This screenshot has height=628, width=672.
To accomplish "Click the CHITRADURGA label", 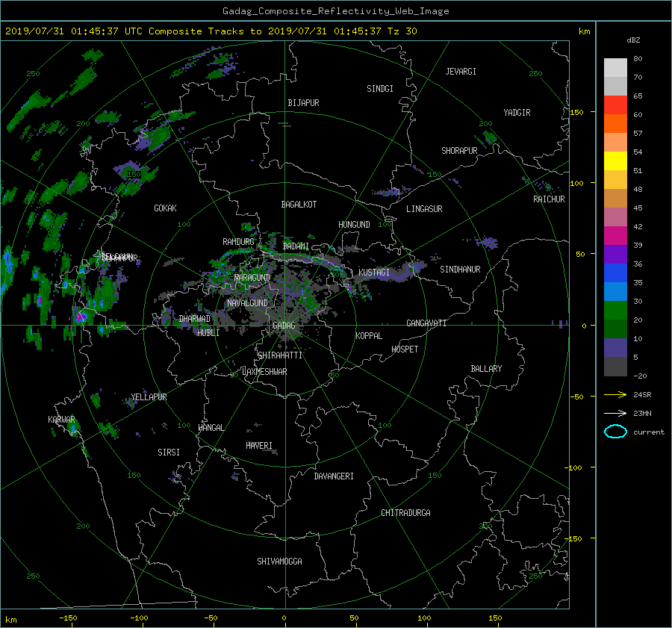I will click(x=405, y=513).
